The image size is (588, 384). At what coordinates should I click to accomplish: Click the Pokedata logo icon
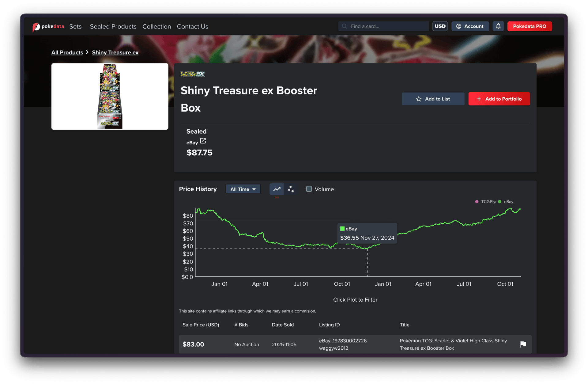pos(36,27)
